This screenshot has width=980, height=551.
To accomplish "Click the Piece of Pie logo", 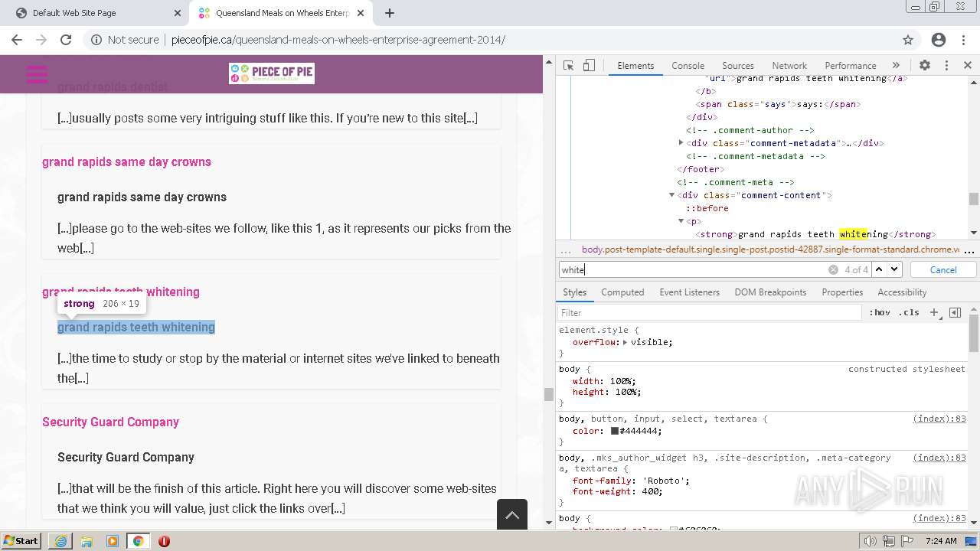I will pos(272,73).
